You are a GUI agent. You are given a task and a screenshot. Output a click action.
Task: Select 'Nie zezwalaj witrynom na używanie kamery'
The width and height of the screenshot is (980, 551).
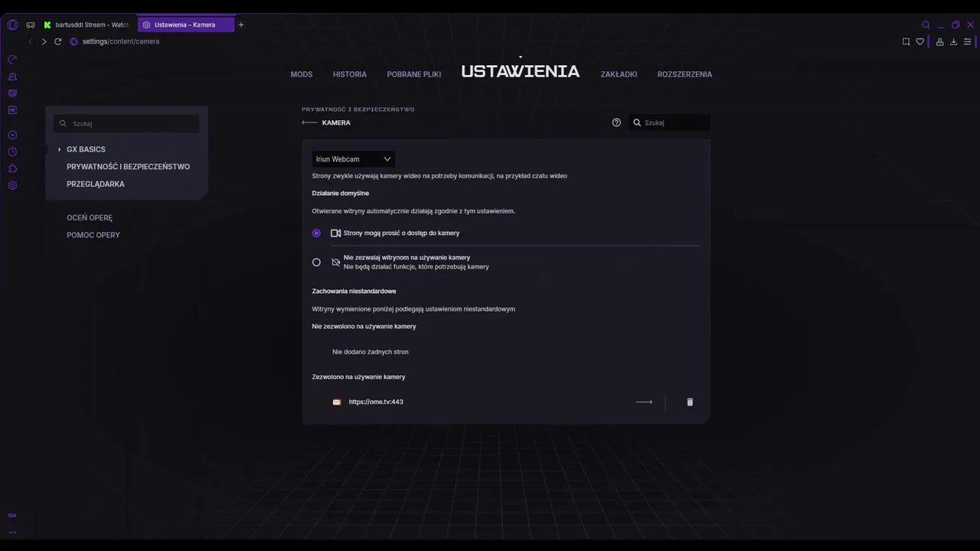[316, 262]
